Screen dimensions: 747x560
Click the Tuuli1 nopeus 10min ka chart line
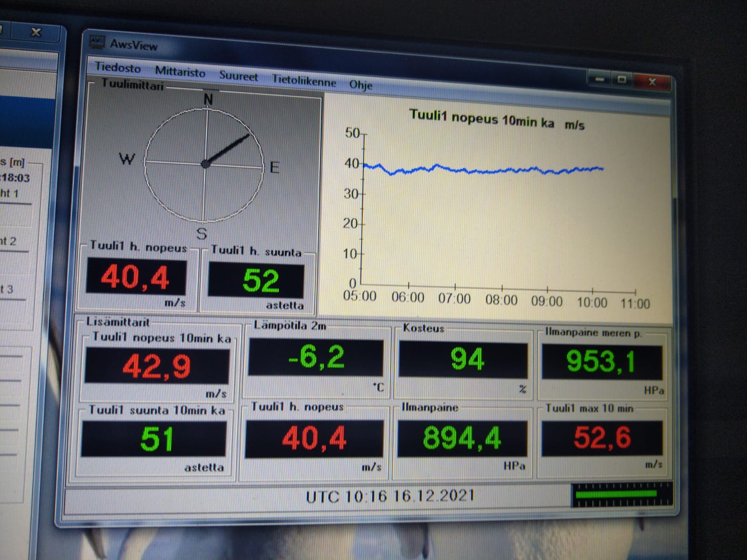click(x=481, y=171)
